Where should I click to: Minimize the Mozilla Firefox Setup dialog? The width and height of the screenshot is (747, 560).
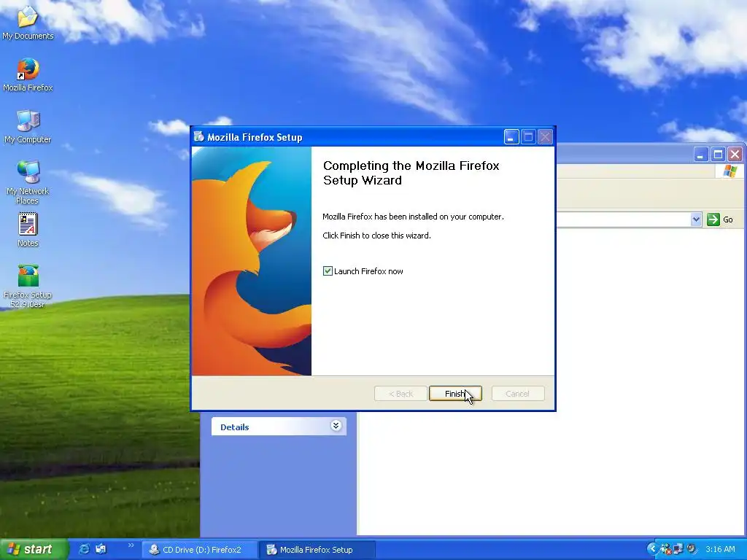coord(511,137)
